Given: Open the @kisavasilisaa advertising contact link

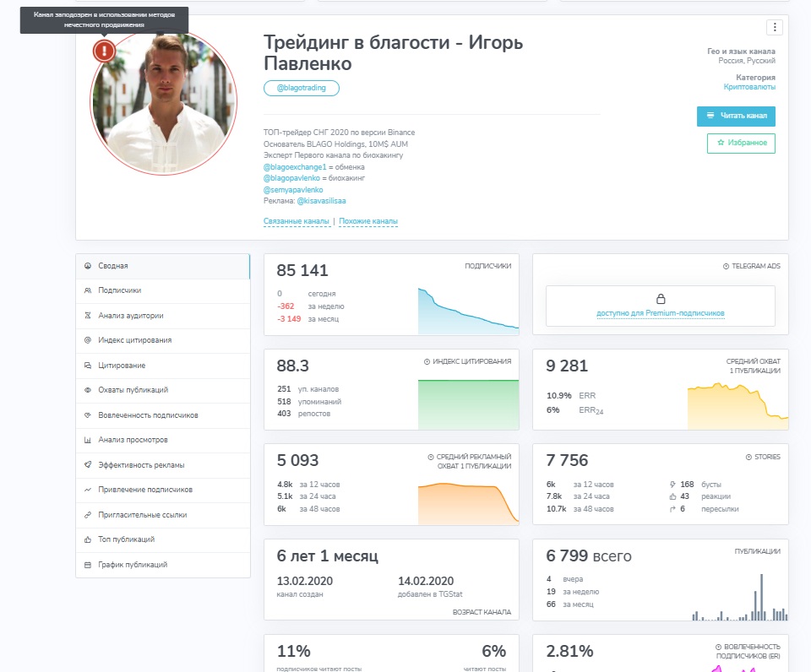Looking at the screenshot, I should pos(321,201).
